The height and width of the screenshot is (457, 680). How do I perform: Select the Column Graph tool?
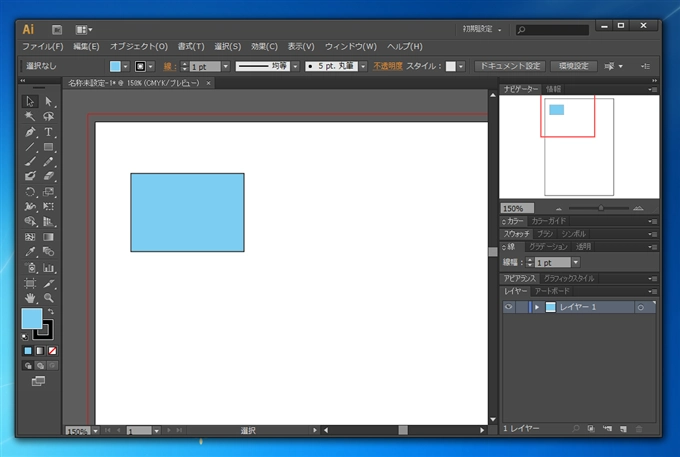48,268
